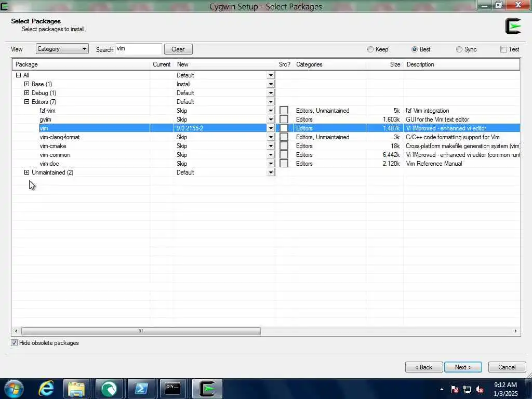Sort by Package column header
This screenshot has height=399, width=532.
tap(81, 64)
